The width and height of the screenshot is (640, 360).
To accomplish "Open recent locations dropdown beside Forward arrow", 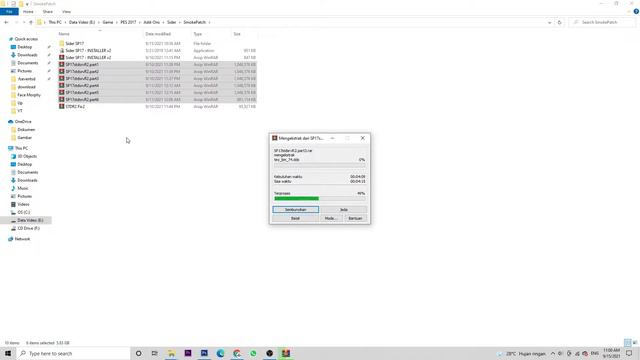I will [x=24, y=22].
